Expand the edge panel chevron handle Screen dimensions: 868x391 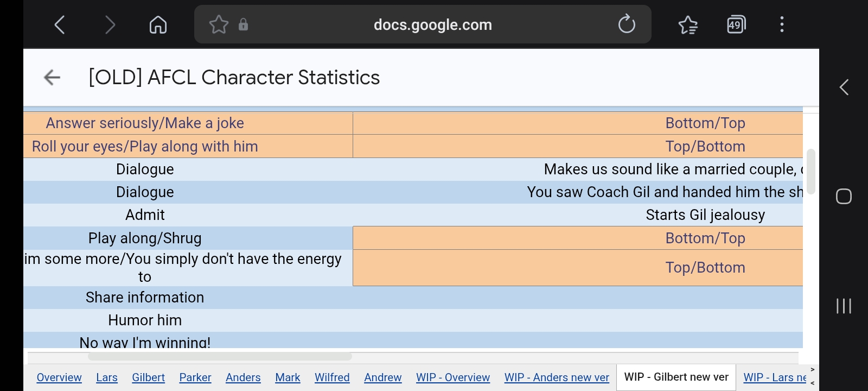tap(844, 87)
